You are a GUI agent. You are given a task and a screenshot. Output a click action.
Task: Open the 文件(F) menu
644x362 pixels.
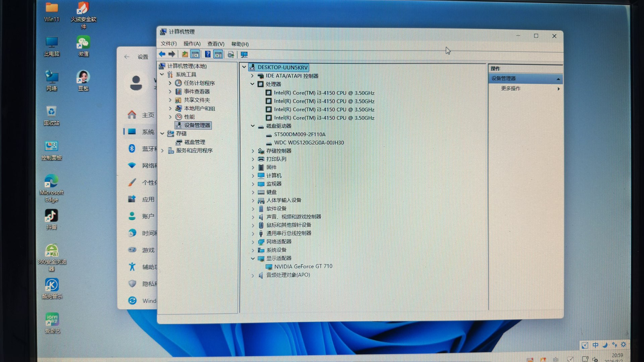pos(168,44)
